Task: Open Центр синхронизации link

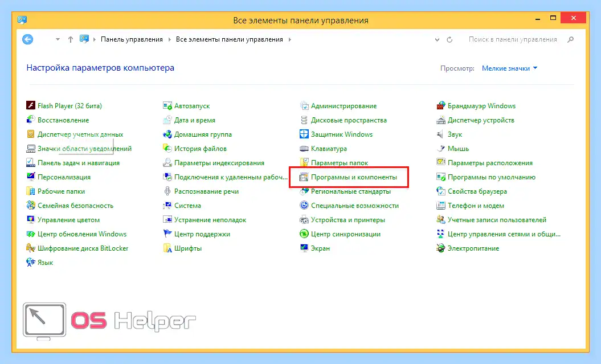Action: click(346, 234)
